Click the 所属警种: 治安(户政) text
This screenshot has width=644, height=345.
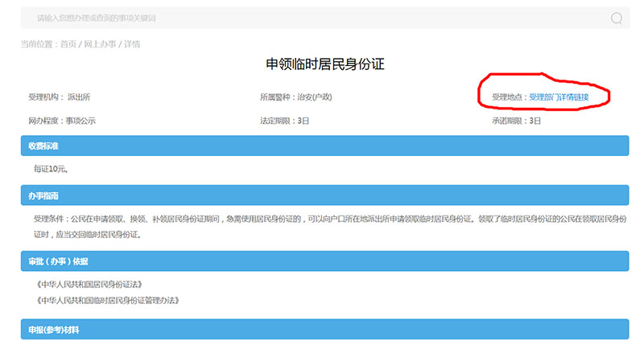(295, 97)
